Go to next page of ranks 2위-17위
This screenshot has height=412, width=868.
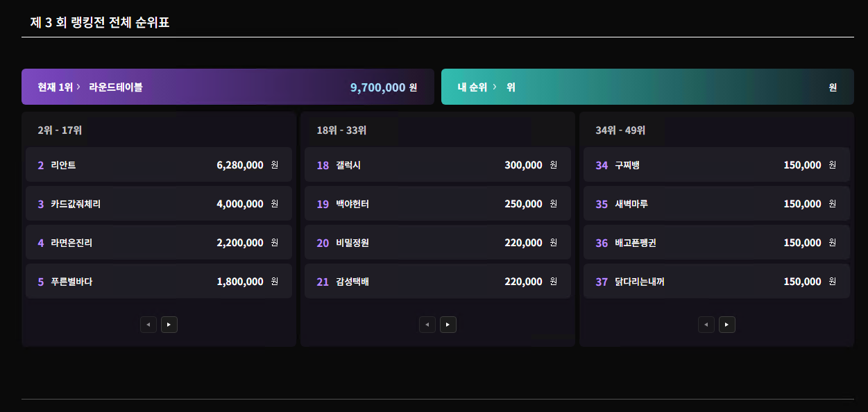169,325
